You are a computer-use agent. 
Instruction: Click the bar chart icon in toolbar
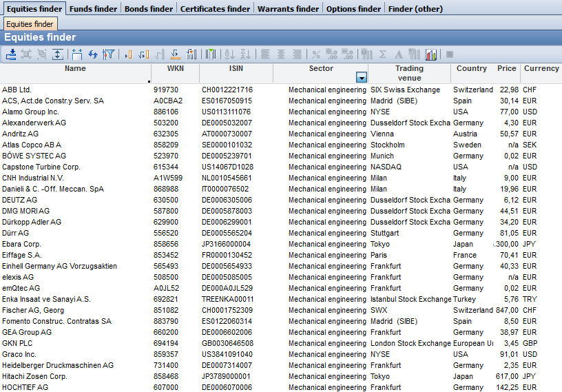pyautogui.click(x=431, y=54)
